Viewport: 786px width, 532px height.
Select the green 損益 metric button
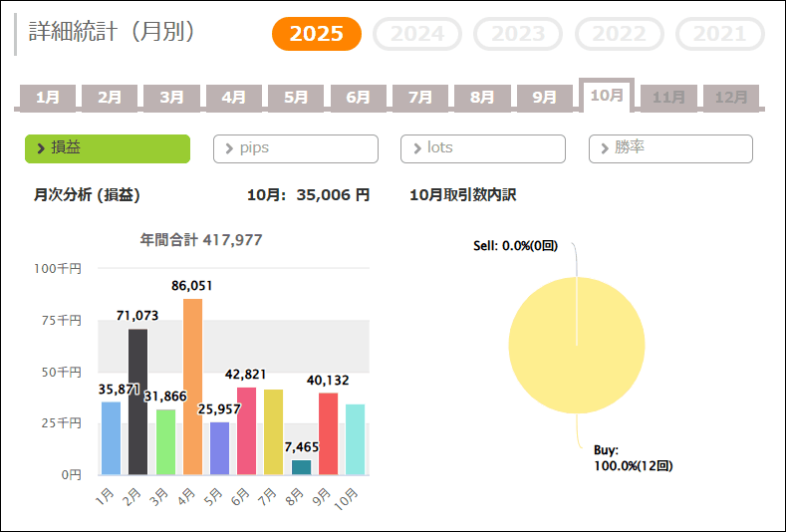108,148
